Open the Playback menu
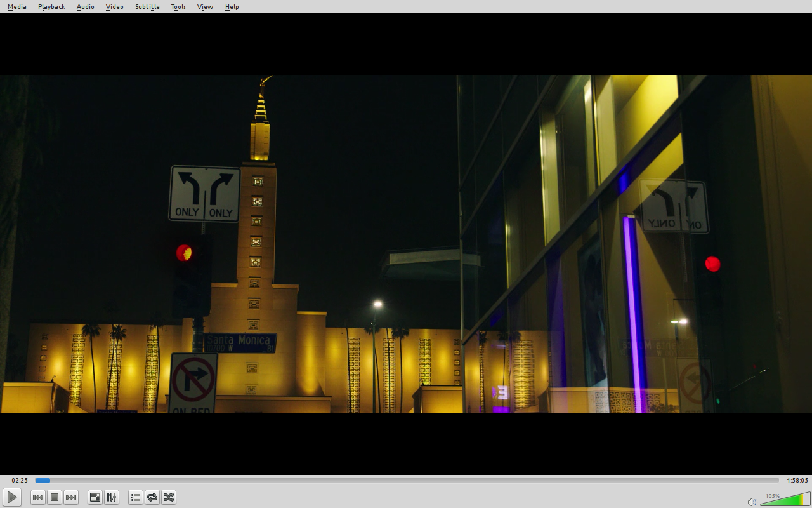 click(51, 6)
